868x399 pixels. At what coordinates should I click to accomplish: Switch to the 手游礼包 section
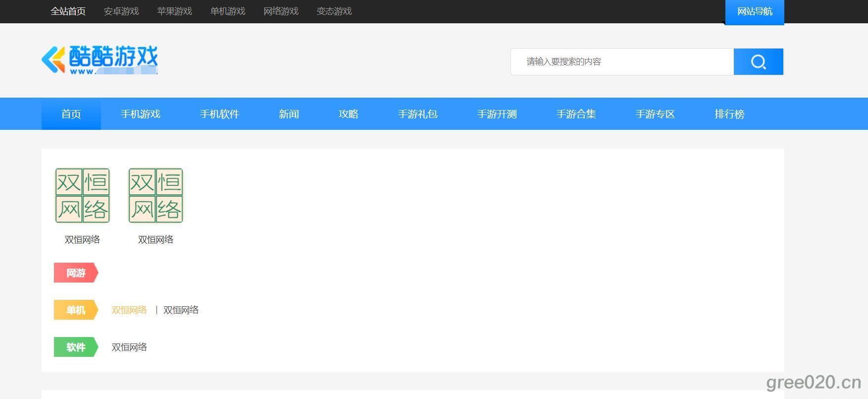coord(418,114)
